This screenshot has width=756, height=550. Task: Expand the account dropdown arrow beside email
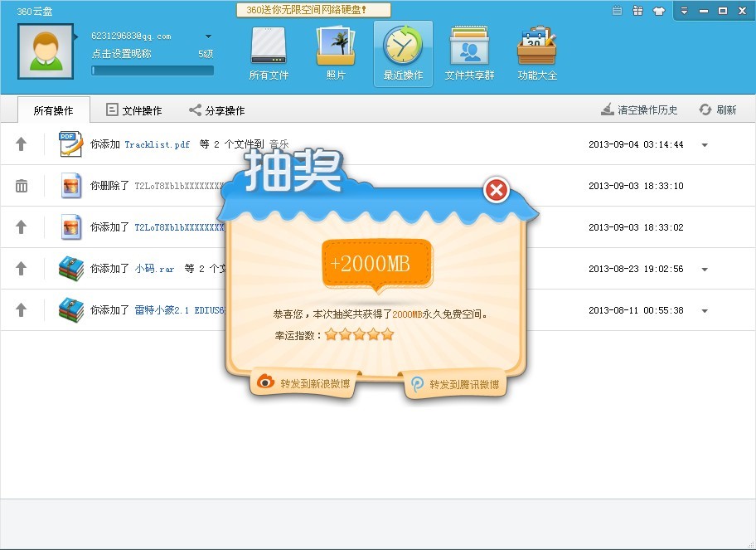click(208, 37)
